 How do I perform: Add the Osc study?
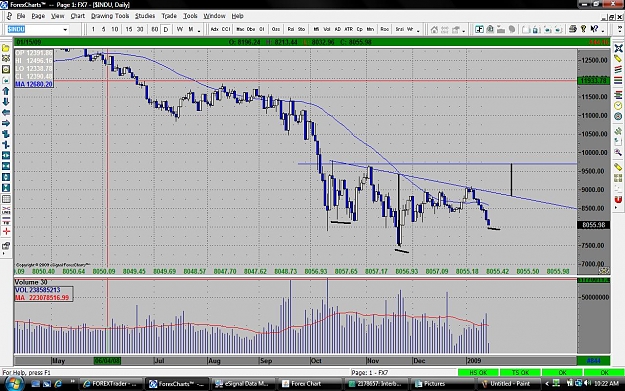tap(275, 29)
